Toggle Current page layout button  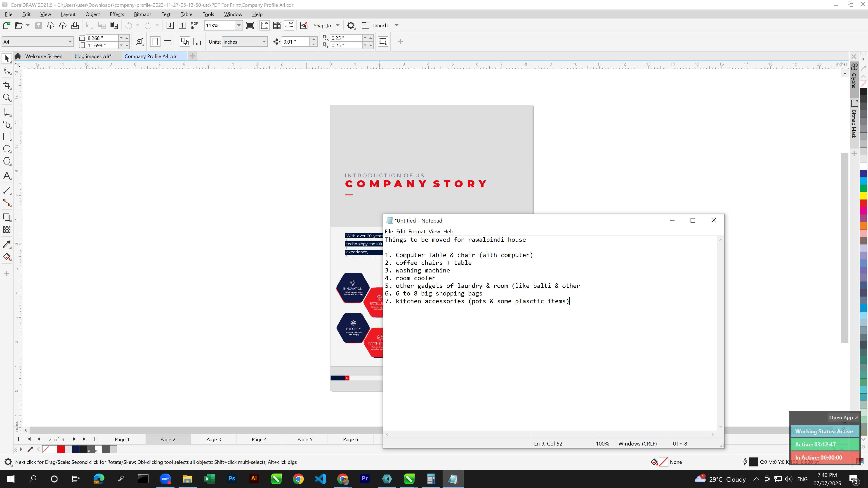tap(197, 42)
